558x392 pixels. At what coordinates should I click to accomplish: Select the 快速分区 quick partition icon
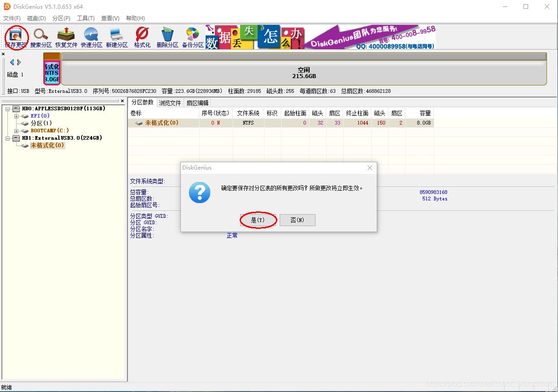(x=92, y=37)
